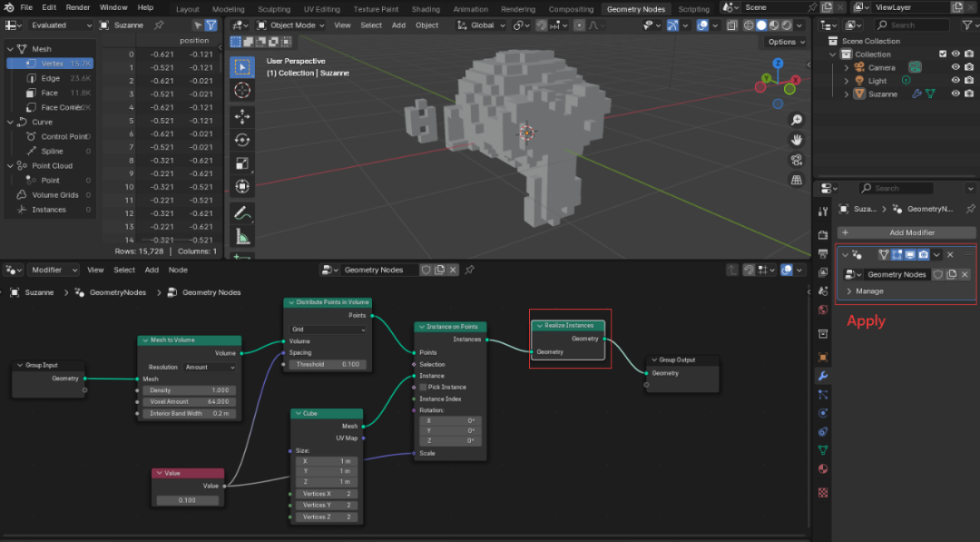This screenshot has width=980, height=542.
Task: Click the hand pan view icon
Action: coord(797,140)
